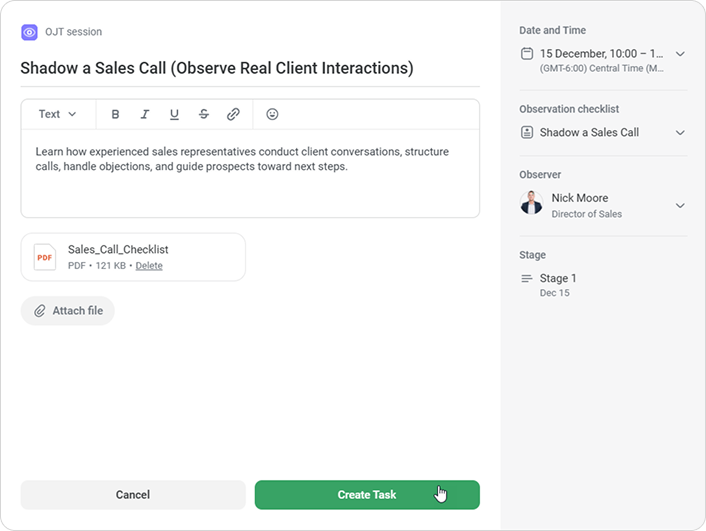706x531 pixels.
Task: Select Stage 1 in the Stage section
Action: (557, 279)
